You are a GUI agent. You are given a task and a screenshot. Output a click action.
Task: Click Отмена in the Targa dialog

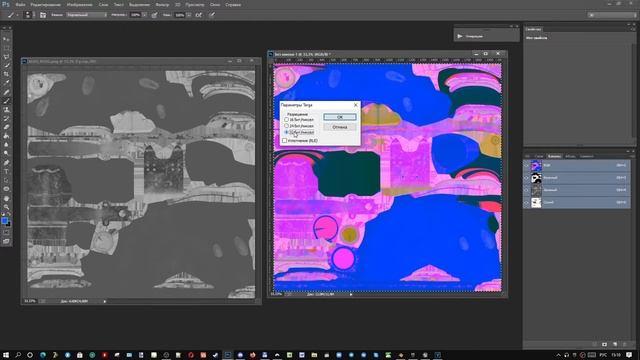click(x=340, y=127)
